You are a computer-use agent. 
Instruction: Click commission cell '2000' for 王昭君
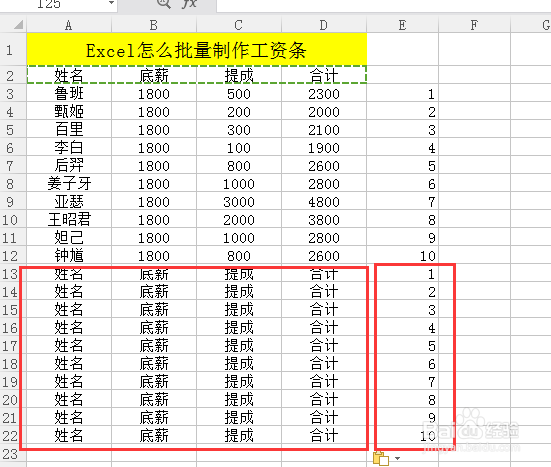(239, 220)
